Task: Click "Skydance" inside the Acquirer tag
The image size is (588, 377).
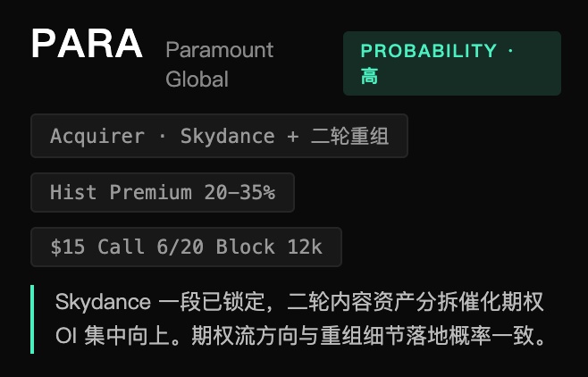Action: click(x=227, y=136)
